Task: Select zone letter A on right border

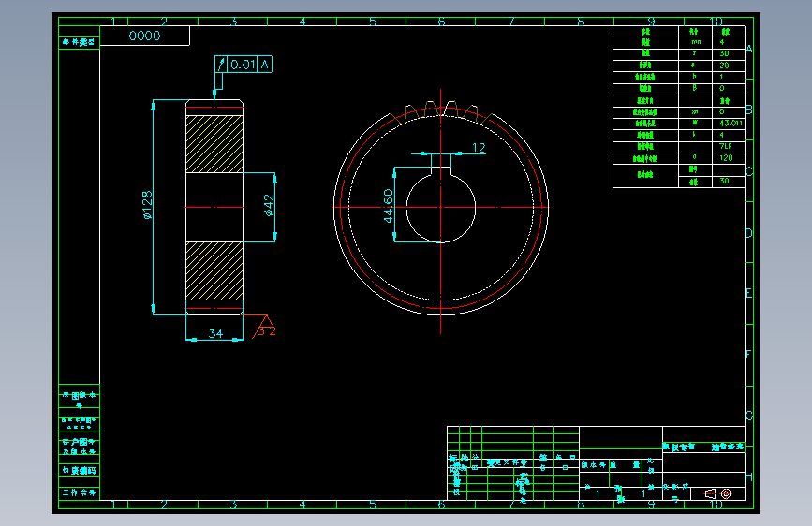Action: [x=749, y=50]
